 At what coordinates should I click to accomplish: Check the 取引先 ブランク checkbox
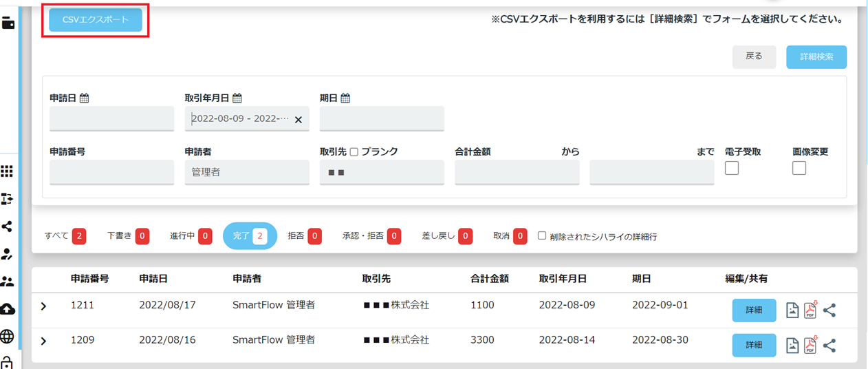coord(354,152)
